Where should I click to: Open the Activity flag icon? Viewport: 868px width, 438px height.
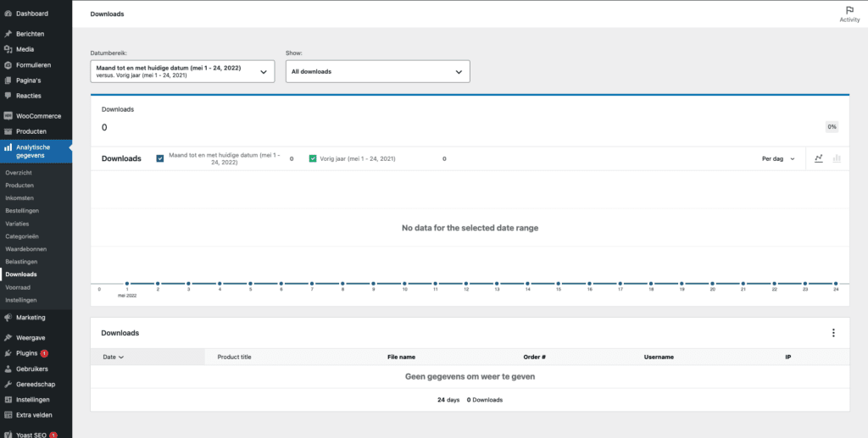click(849, 10)
